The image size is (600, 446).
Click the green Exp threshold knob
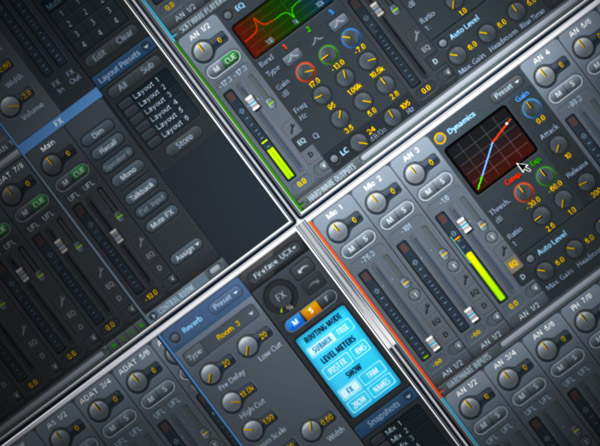(545, 176)
